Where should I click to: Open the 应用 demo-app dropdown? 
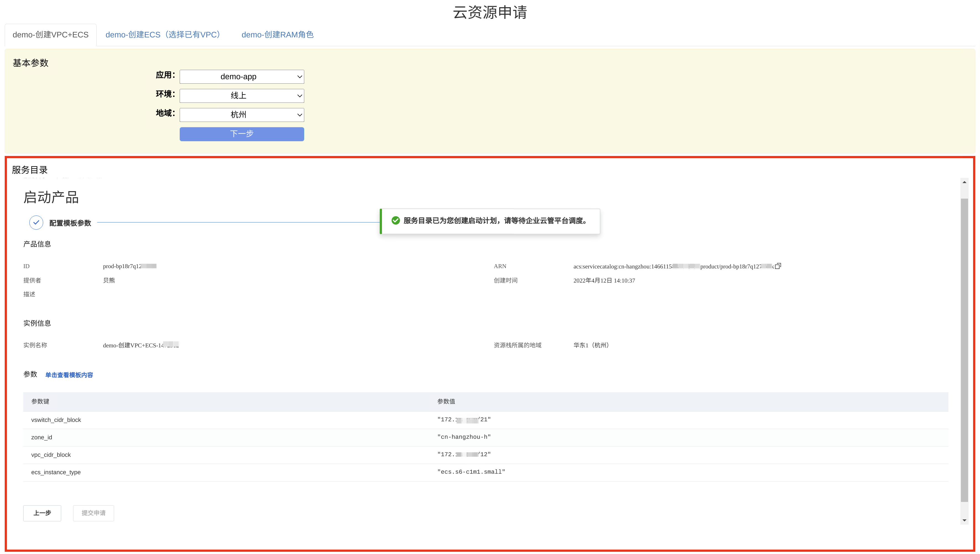tap(242, 77)
